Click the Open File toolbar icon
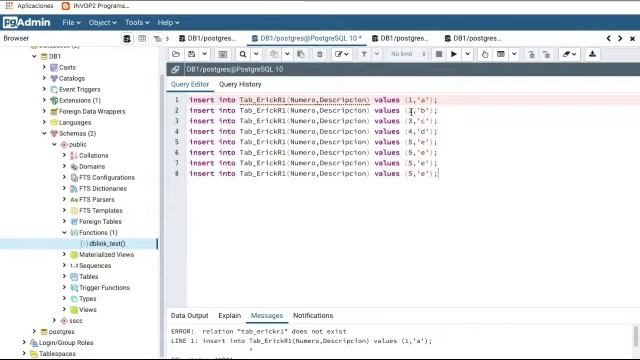 click(176, 54)
